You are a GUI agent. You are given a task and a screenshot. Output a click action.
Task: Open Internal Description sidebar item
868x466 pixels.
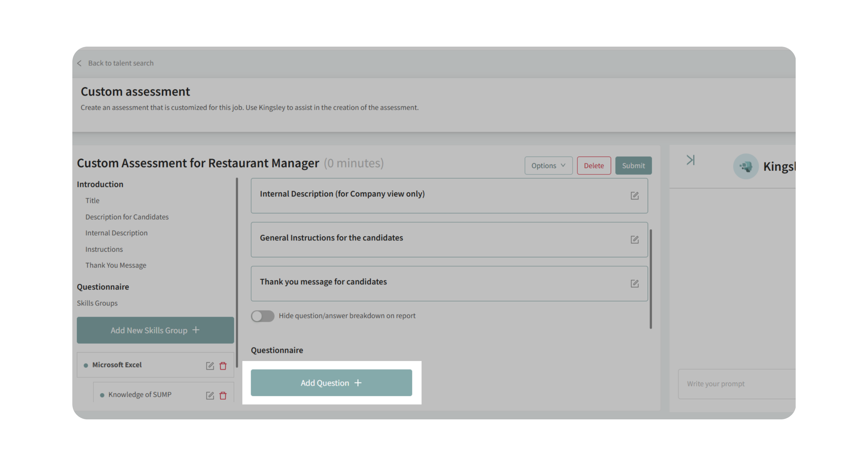(116, 233)
